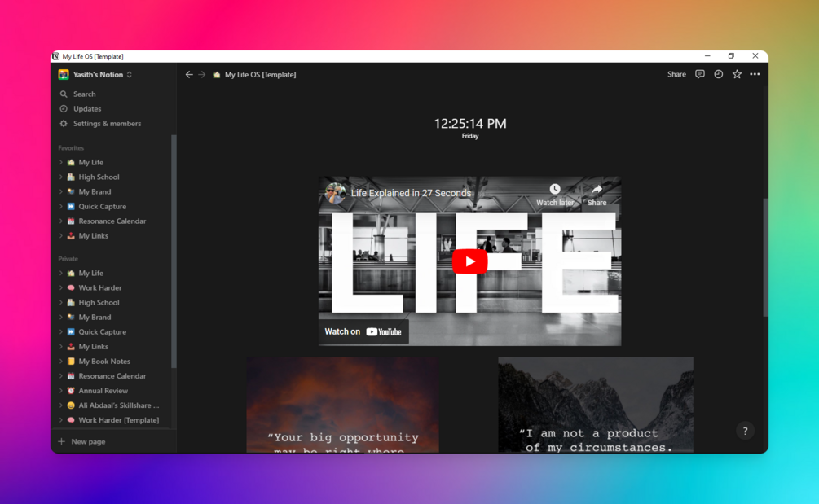Click the Watch later clock icon on video
The height and width of the screenshot is (504, 819).
(555, 189)
